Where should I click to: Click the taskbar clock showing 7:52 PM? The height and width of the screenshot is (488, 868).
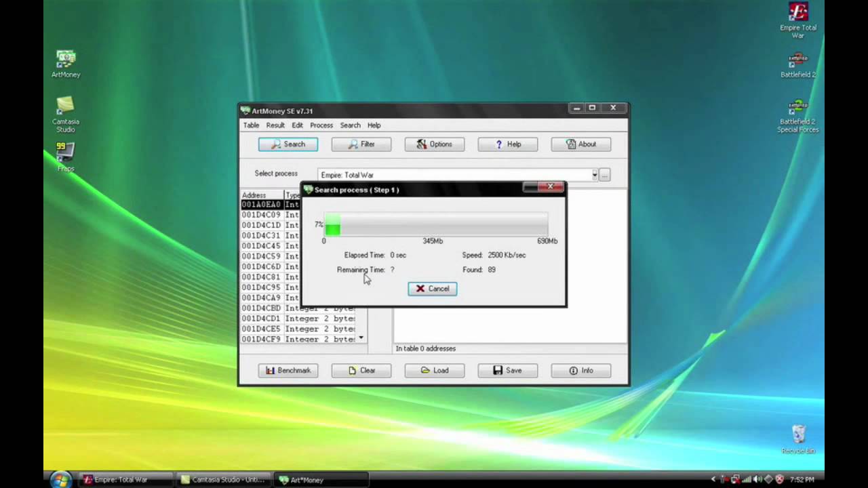(x=802, y=479)
